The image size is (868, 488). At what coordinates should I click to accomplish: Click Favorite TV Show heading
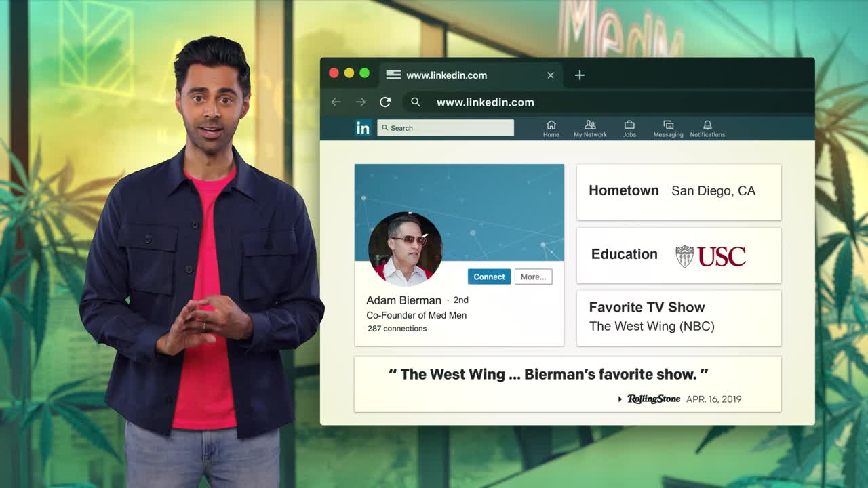coord(647,307)
